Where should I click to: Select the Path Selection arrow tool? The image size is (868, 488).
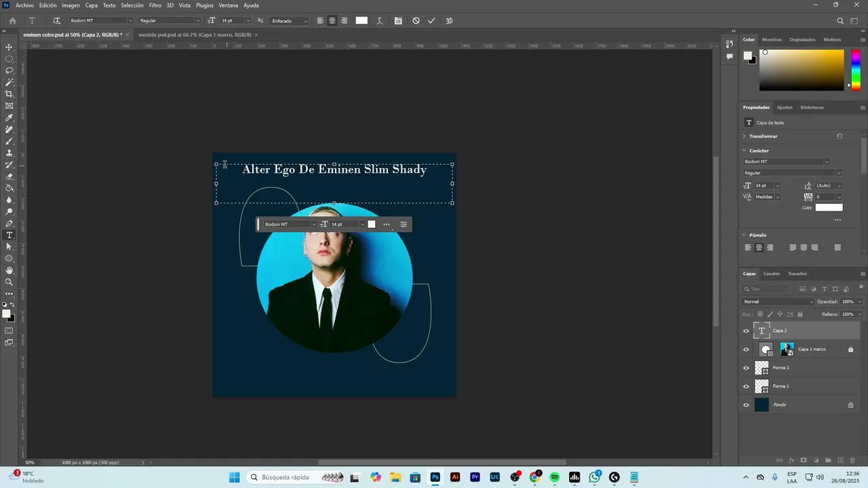click(x=9, y=247)
